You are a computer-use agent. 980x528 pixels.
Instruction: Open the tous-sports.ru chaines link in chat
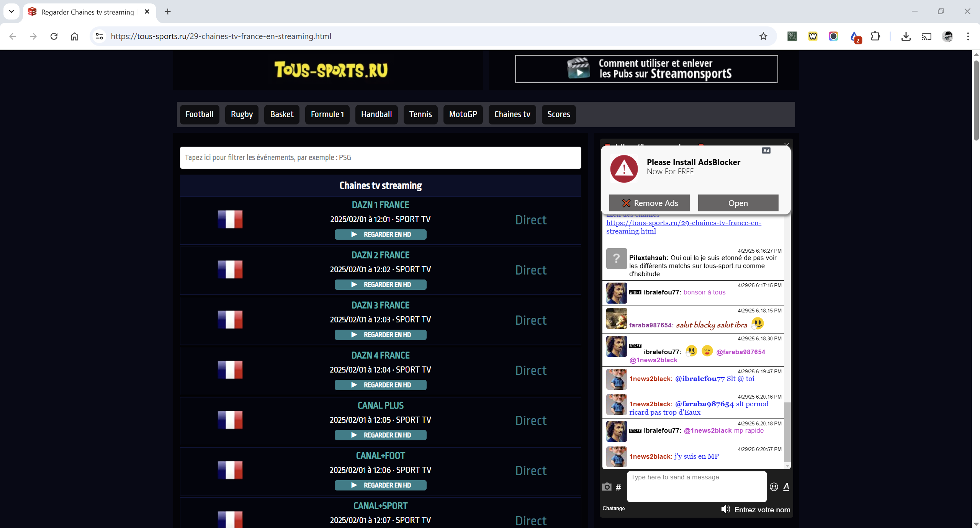[x=684, y=227]
